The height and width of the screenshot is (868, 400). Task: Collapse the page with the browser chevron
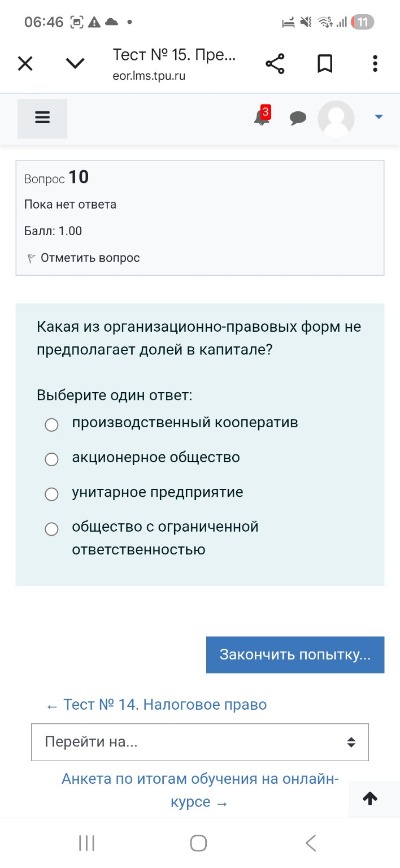(x=75, y=64)
